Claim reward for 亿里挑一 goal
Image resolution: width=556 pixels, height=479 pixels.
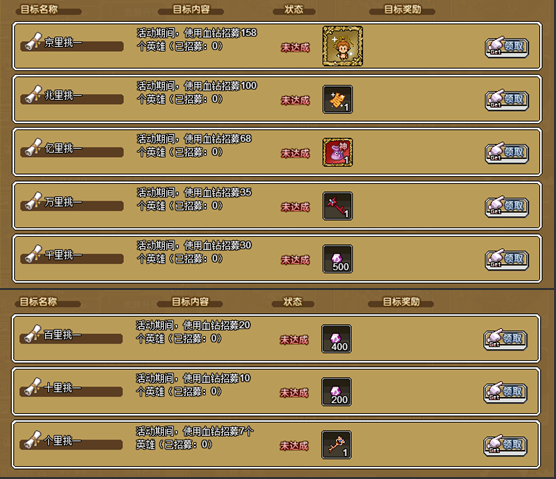[507, 153]
